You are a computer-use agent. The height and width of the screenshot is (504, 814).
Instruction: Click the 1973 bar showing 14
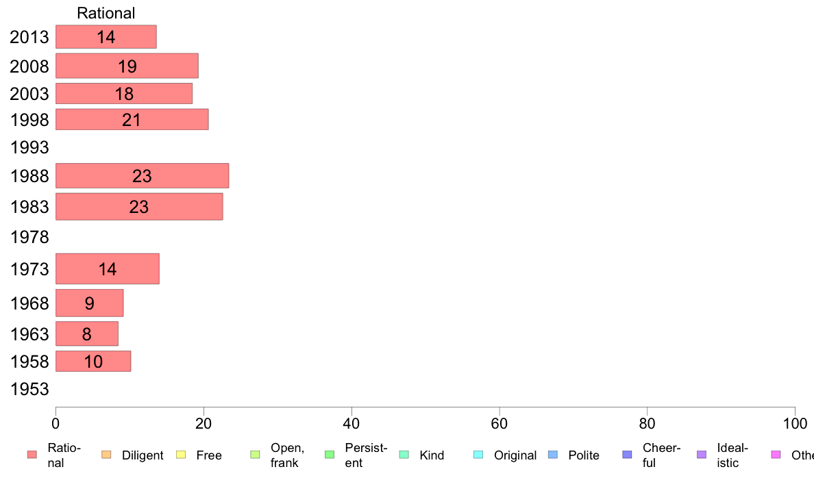108,269
